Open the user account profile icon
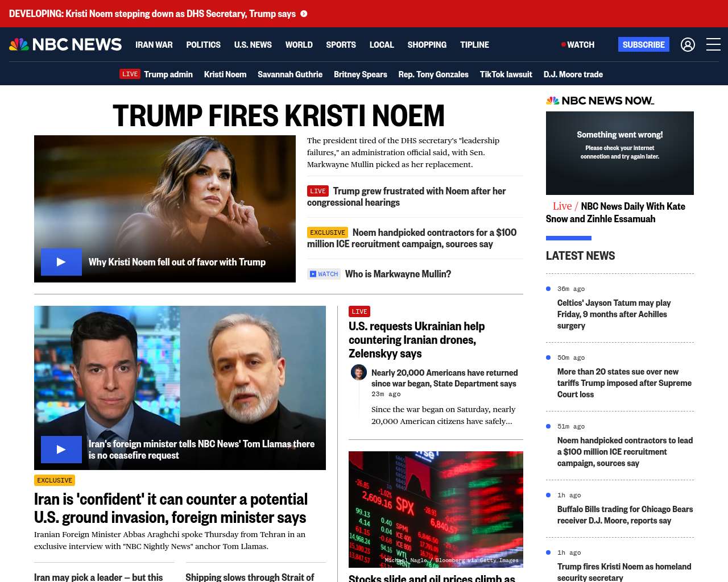728x582 pixels. [688, 44]
